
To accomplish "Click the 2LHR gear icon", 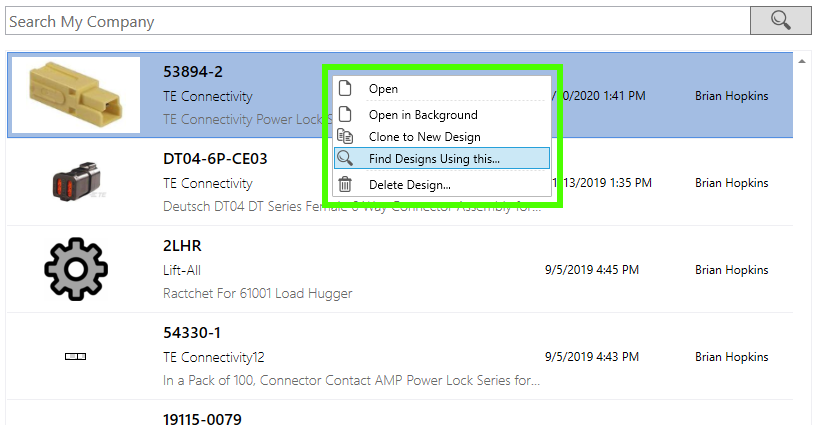I will [x=76, y=269].
